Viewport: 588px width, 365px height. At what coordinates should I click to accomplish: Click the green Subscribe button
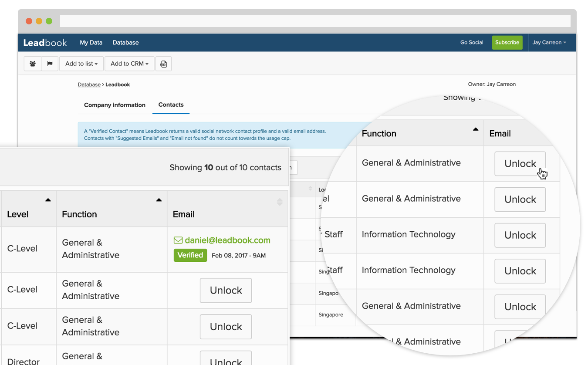507,43
